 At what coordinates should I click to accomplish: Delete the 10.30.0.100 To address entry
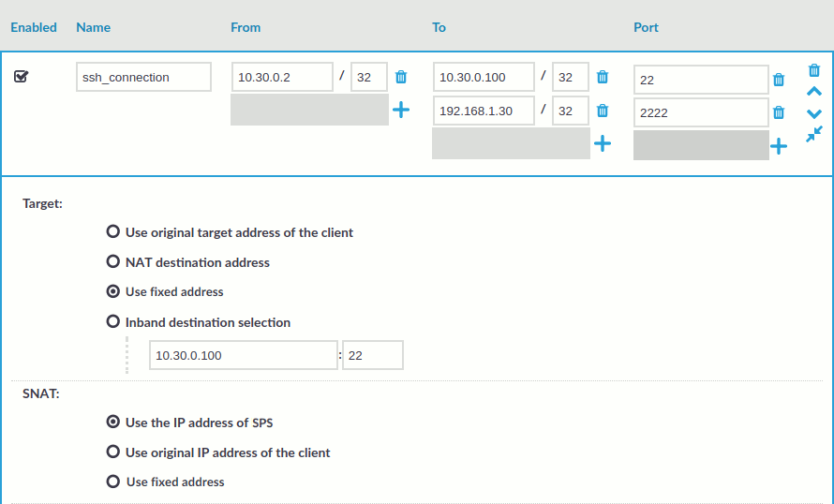coord(603,78)
